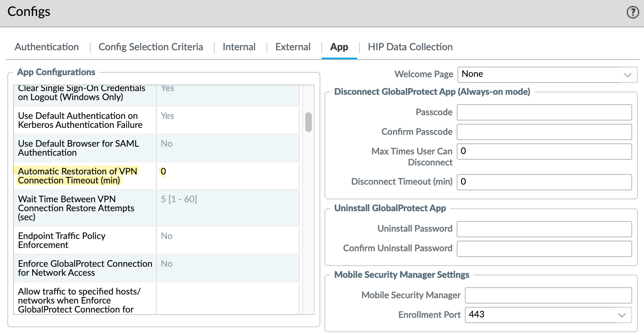The width and height of the screenshot is (644, 335).
Task: Focus the Uninstall Password field
Action: coord(544,229)
